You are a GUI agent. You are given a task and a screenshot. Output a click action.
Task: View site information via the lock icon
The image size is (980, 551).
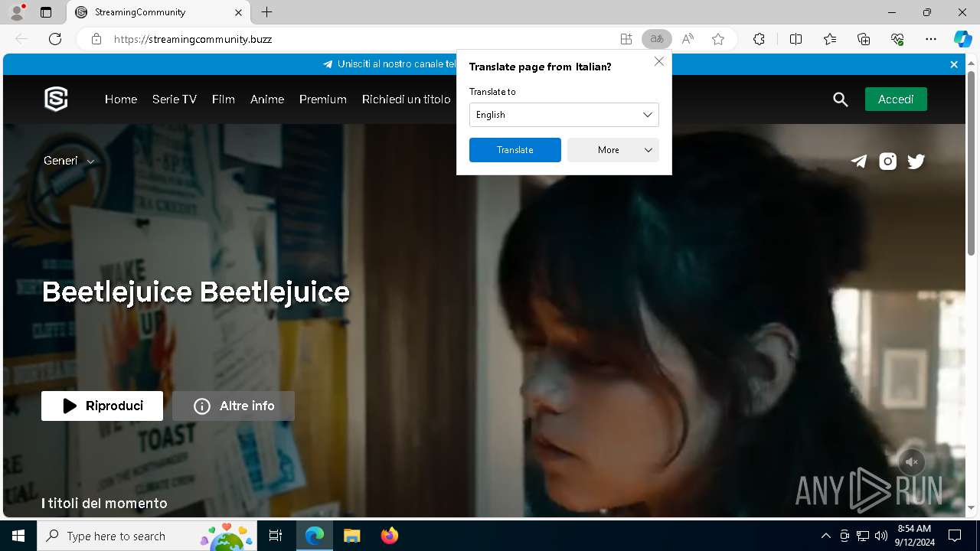point(96,39)
